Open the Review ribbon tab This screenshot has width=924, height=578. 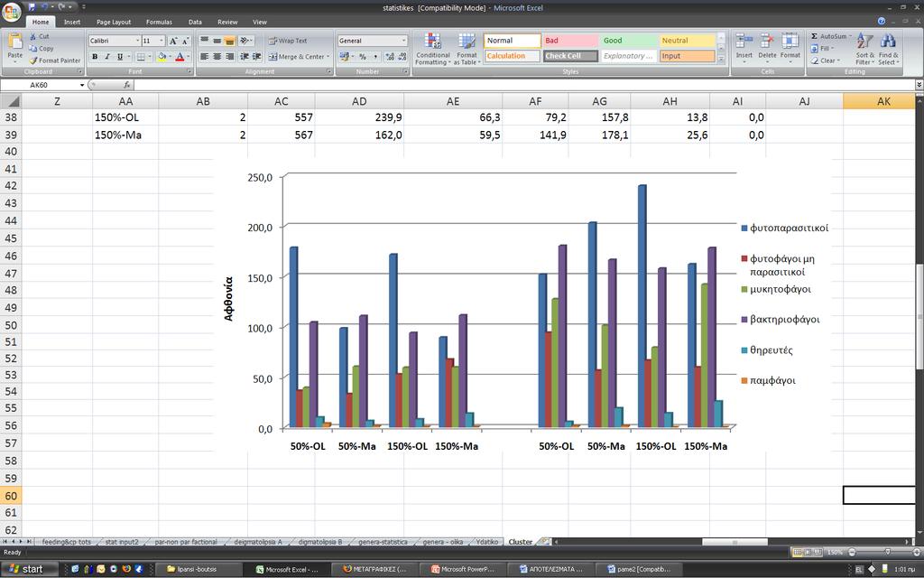pyautogui.click(x=227, y=22)
